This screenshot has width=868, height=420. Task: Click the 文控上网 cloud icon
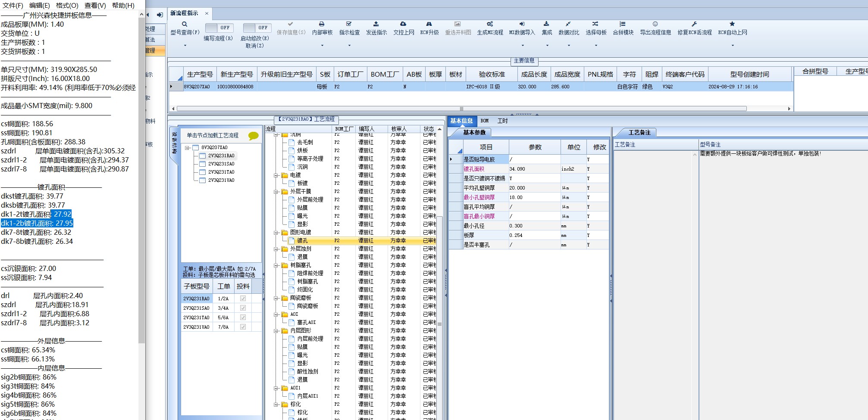tap(403, 24)
